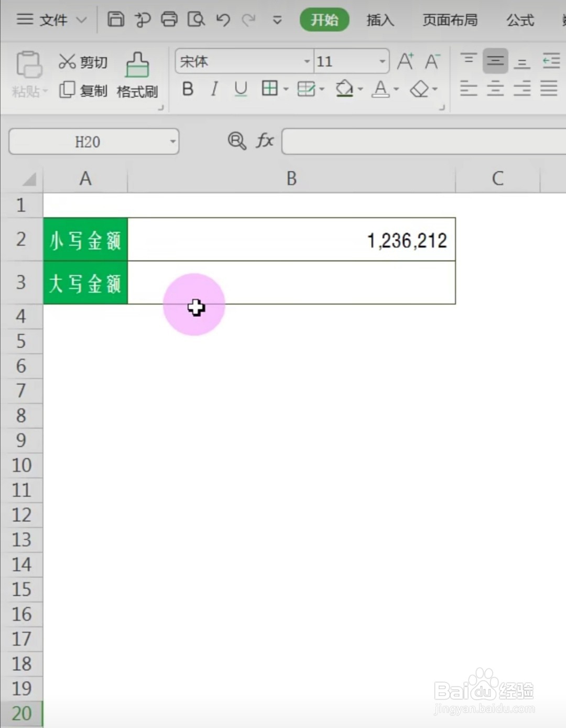
Task: Click the Redo arrow
Action: tap(248, 20)
